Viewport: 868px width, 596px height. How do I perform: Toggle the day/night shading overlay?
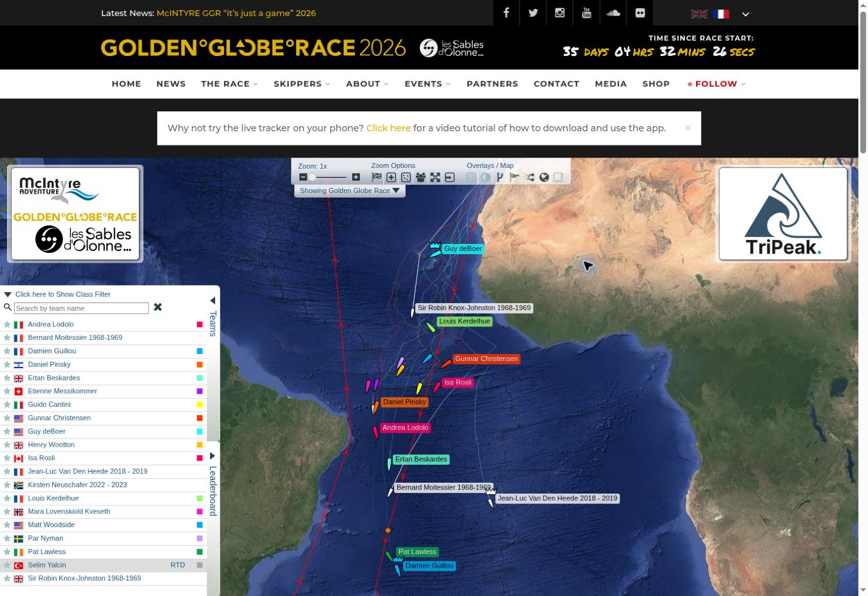tap(486, 177)
